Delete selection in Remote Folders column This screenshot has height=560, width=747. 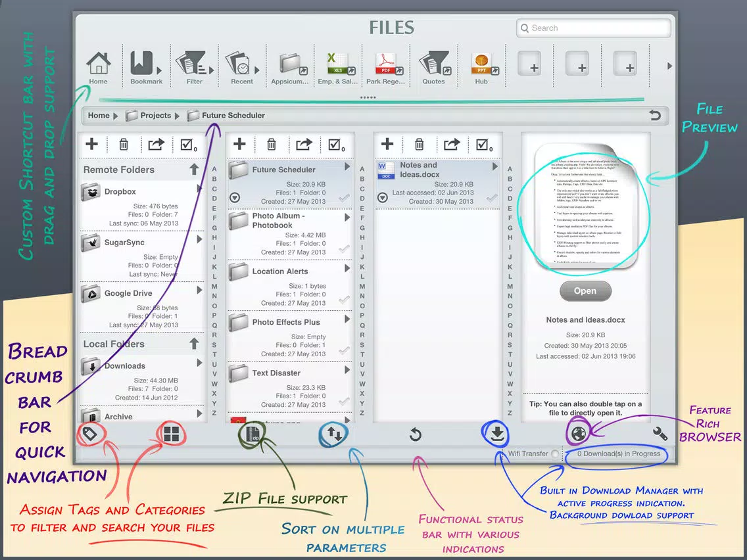coord(124,144)
